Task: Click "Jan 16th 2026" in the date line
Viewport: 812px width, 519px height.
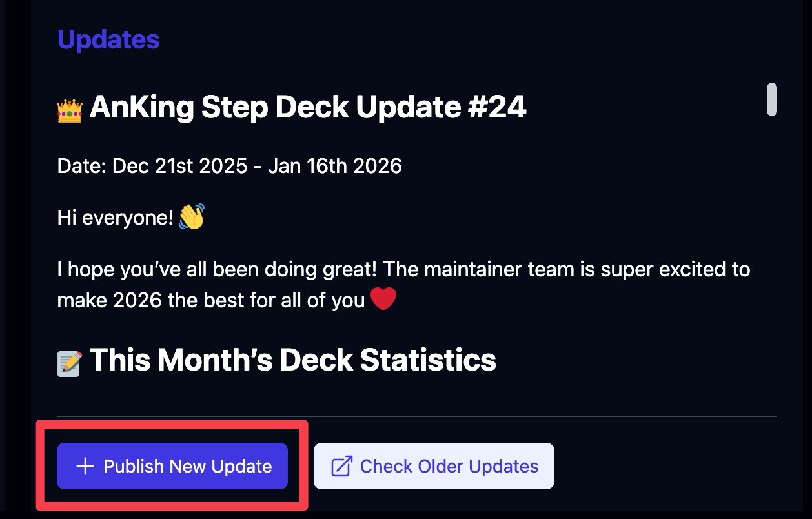Action: [334, 166]
